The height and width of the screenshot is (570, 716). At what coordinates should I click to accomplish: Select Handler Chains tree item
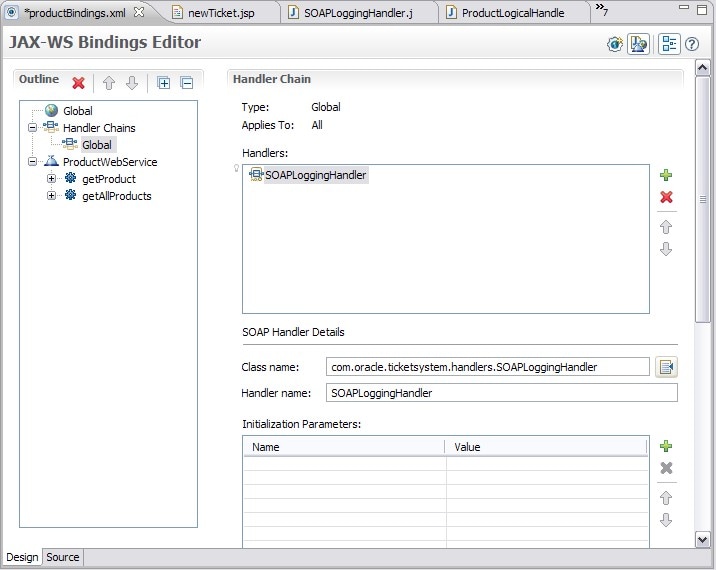[x=99, y=128]
